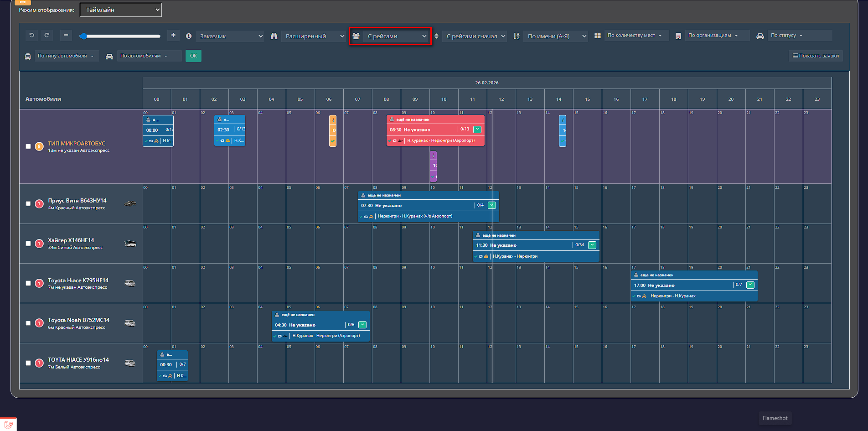Expand the green arrow on the 08:30 trip
Viewport: 868px width, 431px height.
[x=477, y=130]
